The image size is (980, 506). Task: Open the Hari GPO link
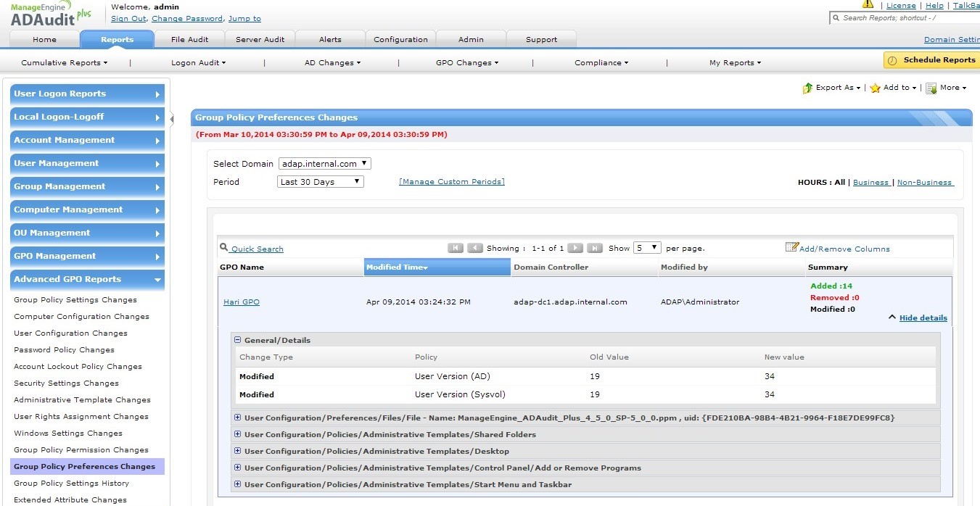[241, 302]
